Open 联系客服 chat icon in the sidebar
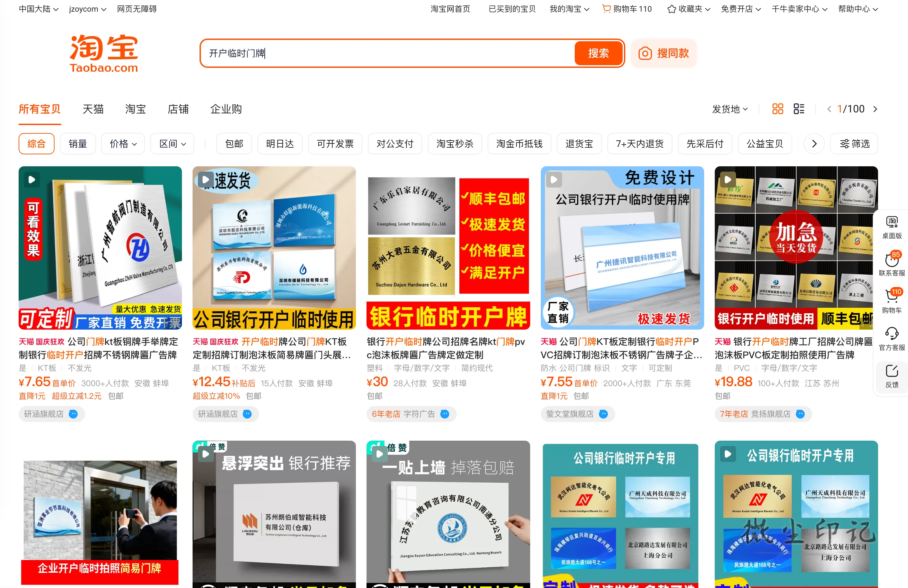The width and height of the screenshot is (908, 588). (892, 264)
